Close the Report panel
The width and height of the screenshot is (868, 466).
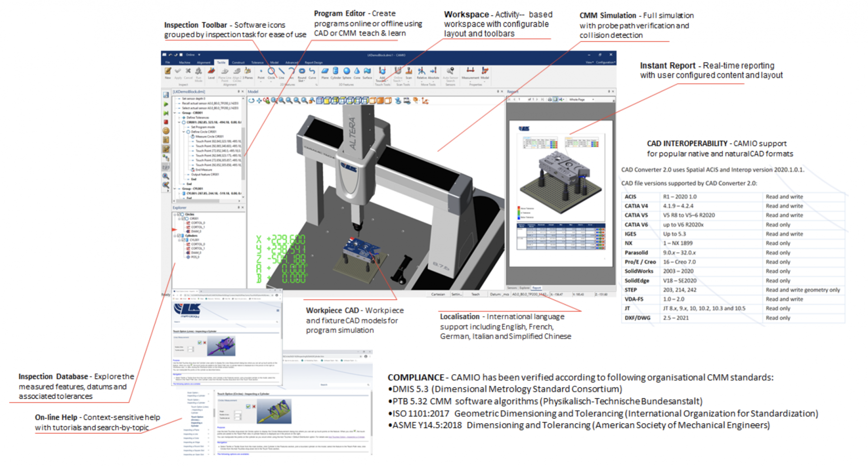coord(613,92)
